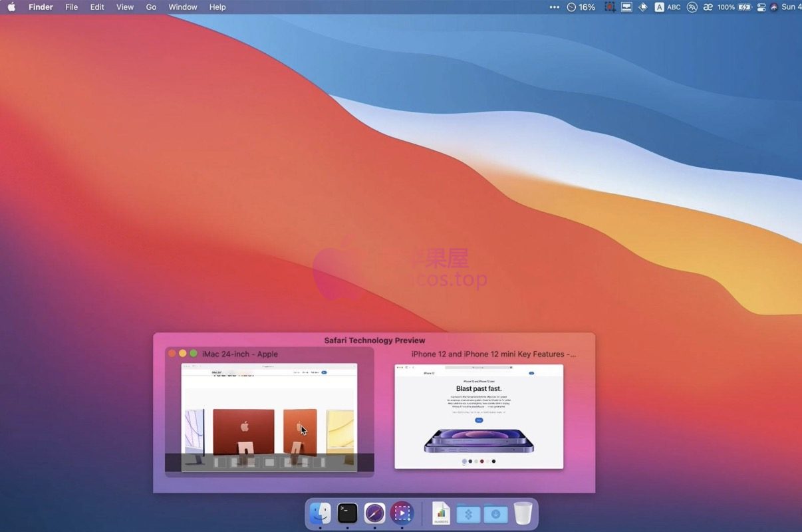
Task: Click the purple iPhone 12 image
Action: [x=479, y=441]
